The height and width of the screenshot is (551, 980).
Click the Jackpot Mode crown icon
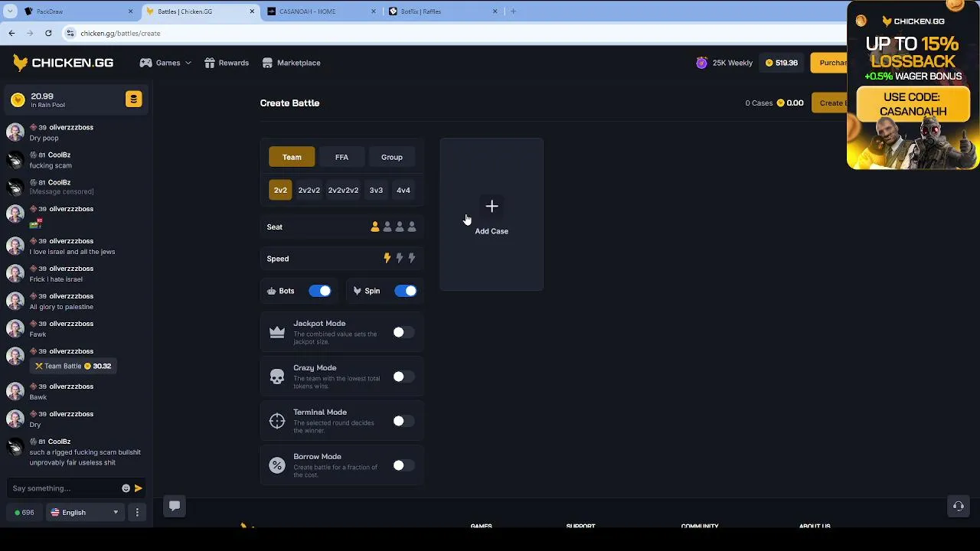pos(277,332)
